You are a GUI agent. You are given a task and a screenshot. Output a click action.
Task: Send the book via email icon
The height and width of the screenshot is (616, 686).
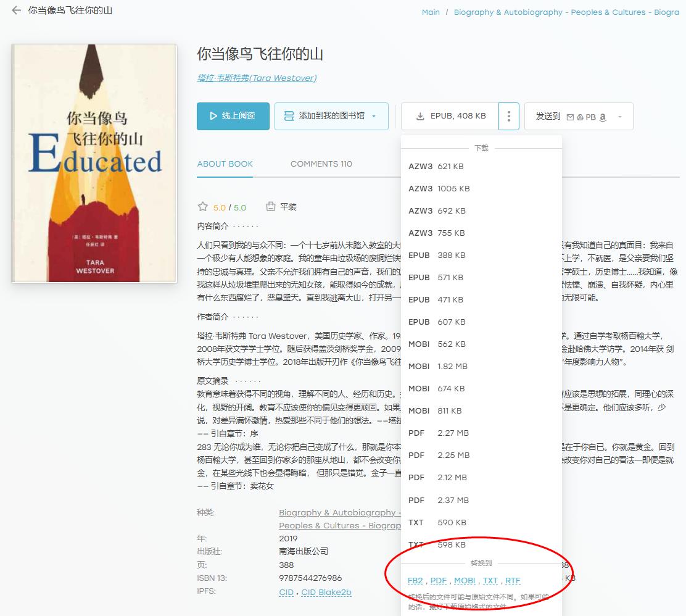(x=570, y=117)
